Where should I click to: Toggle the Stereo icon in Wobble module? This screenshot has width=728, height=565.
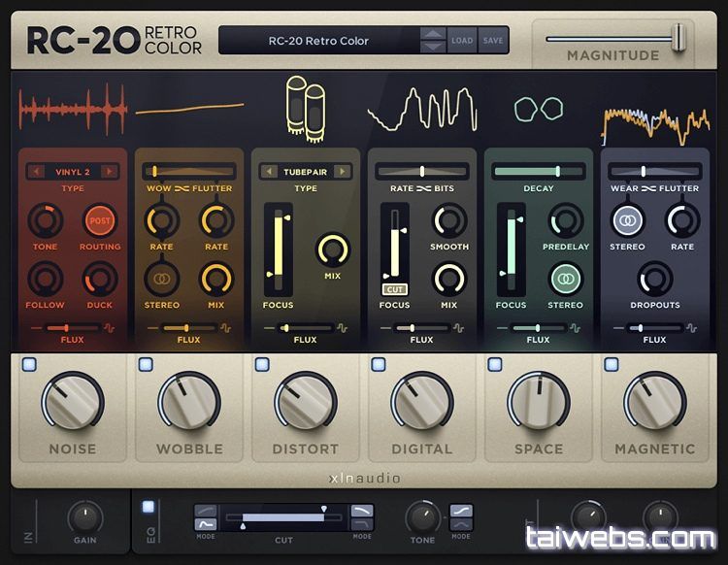(x=160, y=280)
